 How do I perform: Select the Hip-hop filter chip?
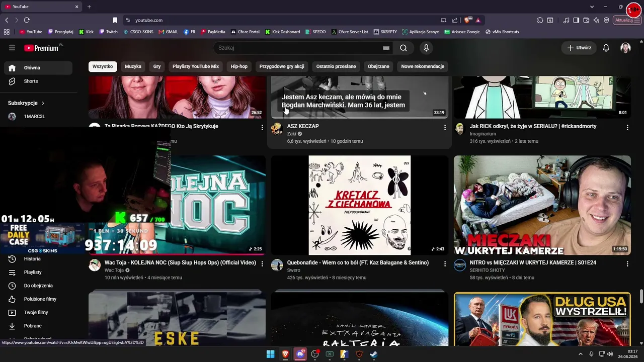[239, 66]
